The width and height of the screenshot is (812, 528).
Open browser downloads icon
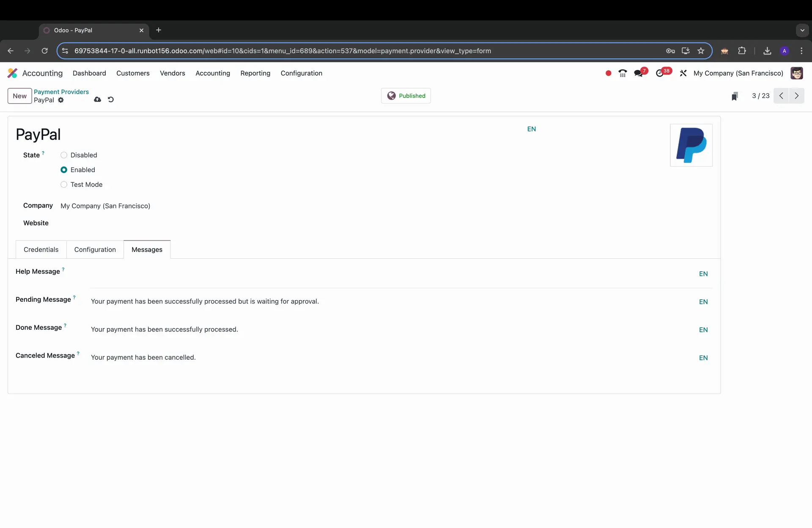pyautogui.click(x=767, y=51)
